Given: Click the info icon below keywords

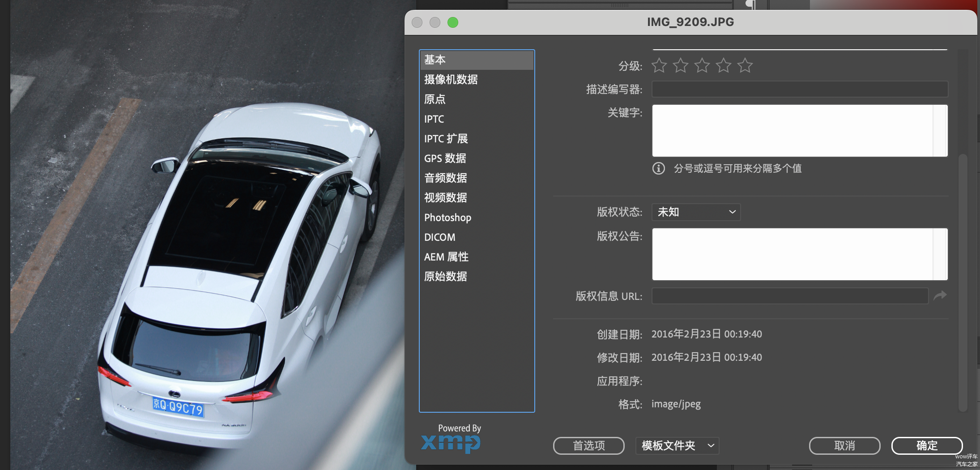Looking at the screenshot, I should coord(658,168).
